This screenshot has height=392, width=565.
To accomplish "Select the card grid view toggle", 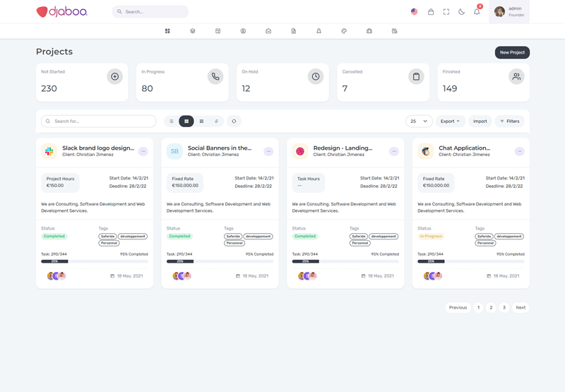I will click(x=186, y=121).
